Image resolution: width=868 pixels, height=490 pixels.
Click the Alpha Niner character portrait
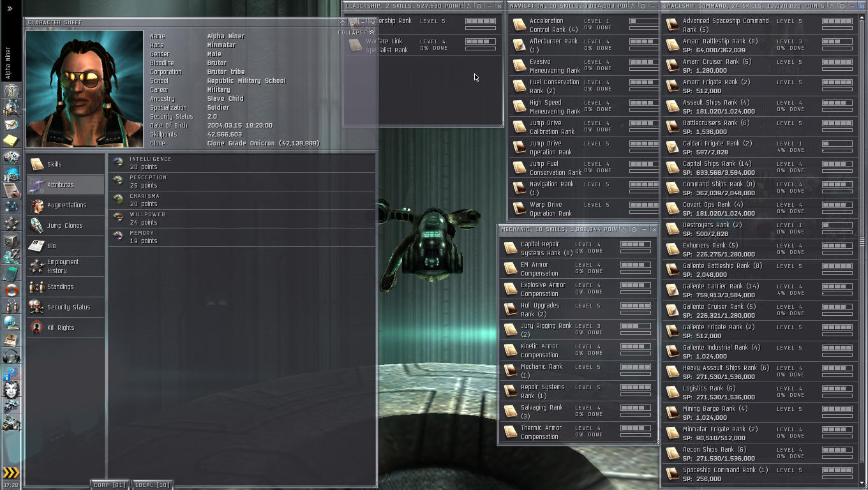pos(85,89)
